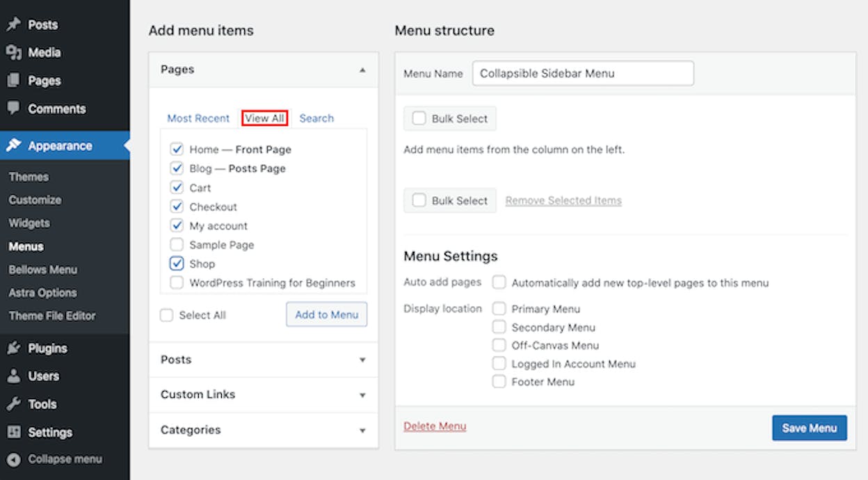
Task: Uncheck the My account checkbox
Action: (177, 225)
